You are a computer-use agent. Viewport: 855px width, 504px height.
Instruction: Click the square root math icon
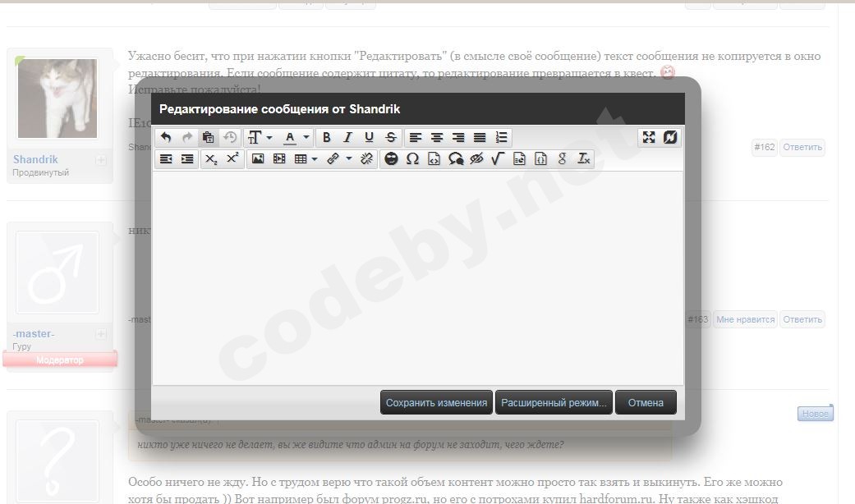tap(498, 158)
